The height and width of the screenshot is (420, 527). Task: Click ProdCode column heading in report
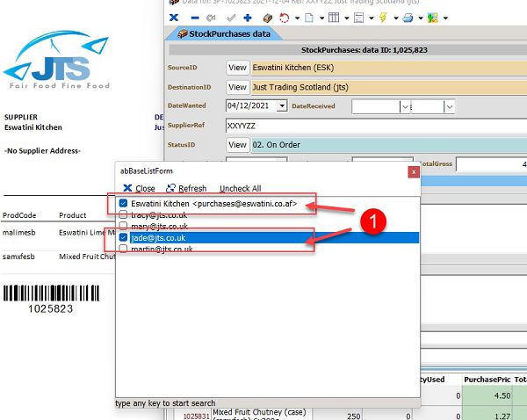tap(19, 215)
